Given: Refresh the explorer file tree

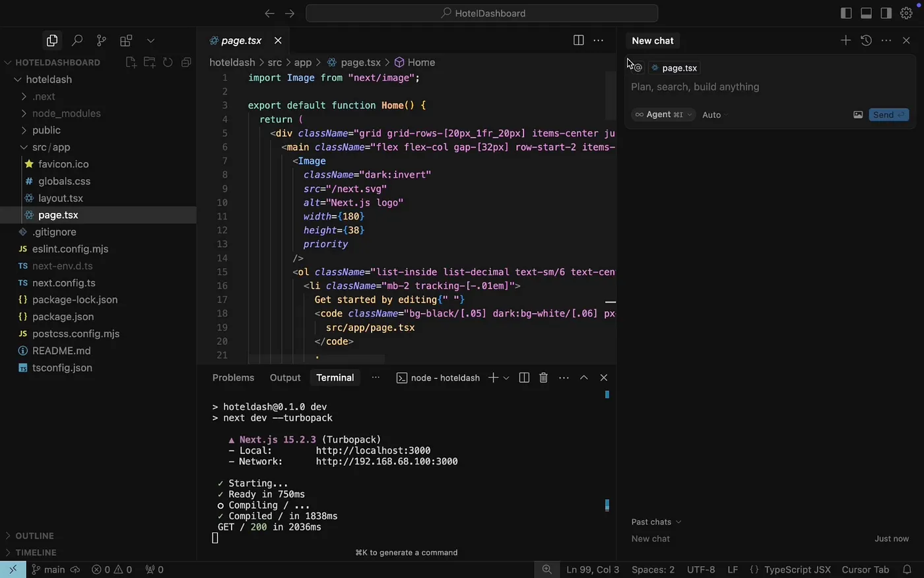Looking at the screenshot, I should (x=168, y=62).
